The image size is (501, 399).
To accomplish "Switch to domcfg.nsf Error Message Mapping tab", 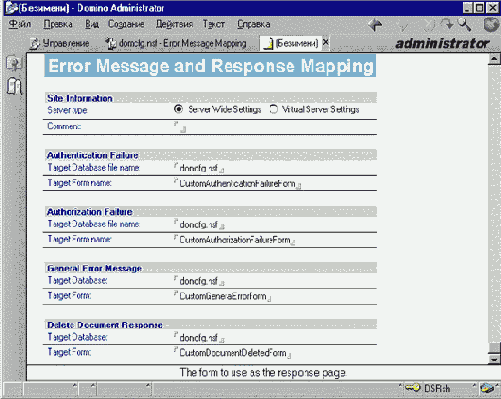I will pos(177,43).
